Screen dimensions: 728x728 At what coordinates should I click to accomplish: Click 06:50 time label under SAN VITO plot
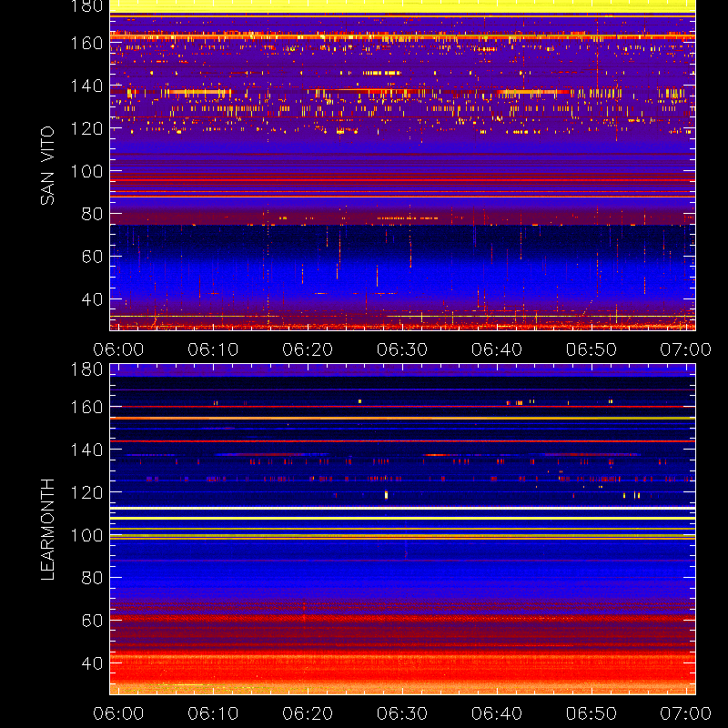(x=591, y=349)
